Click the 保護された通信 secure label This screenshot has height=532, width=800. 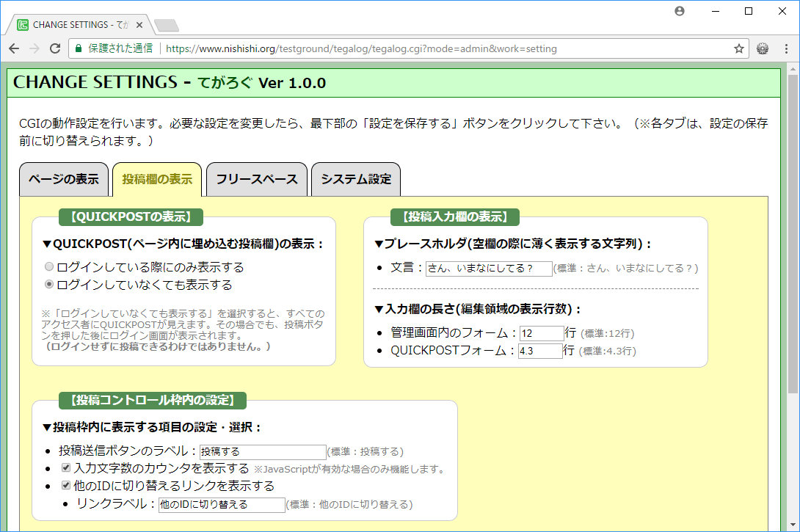[120, 48]
